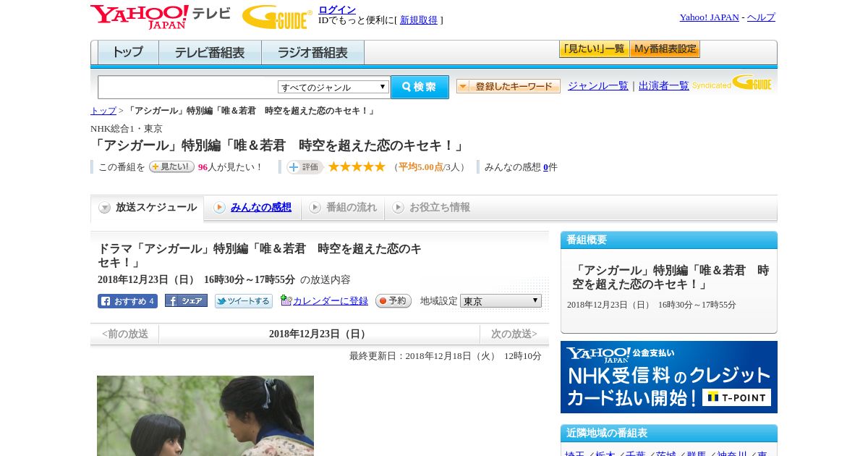Select the 放送スケジュール tab
The width and height of the screenshot is (868, 456).
coord(148,208)
